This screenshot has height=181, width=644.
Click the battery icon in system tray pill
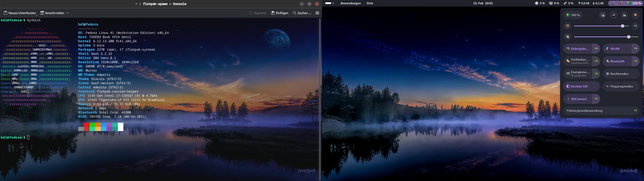629,3
